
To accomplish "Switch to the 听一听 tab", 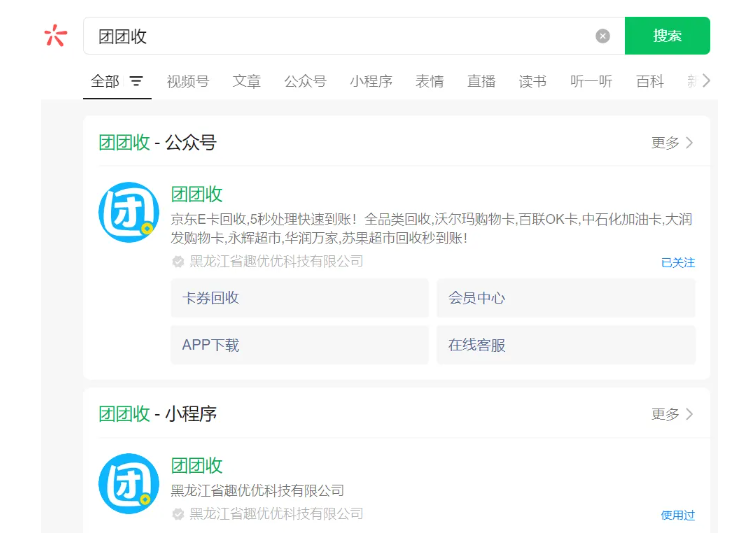I will click(x=591, y=81).
